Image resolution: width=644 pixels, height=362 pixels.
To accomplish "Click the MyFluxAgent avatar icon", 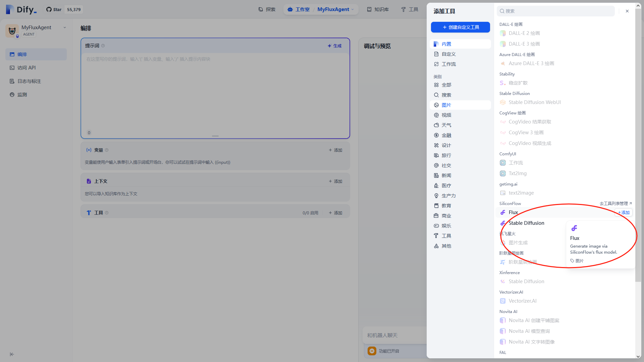I will click(x=12, y=31).
